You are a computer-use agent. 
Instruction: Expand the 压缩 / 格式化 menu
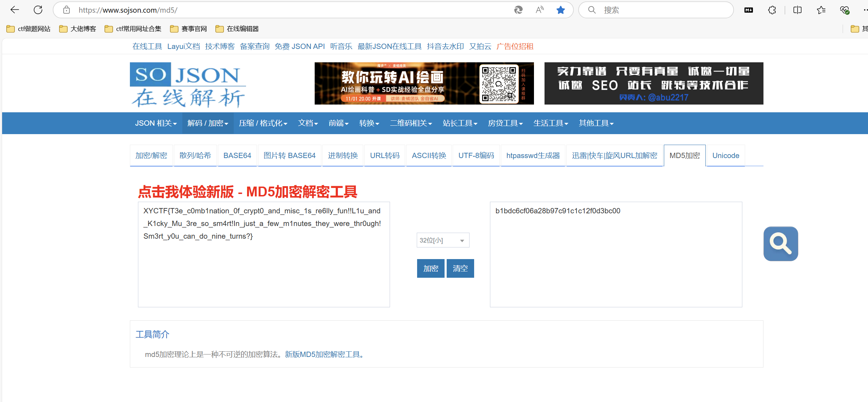(x=263, y=123)
